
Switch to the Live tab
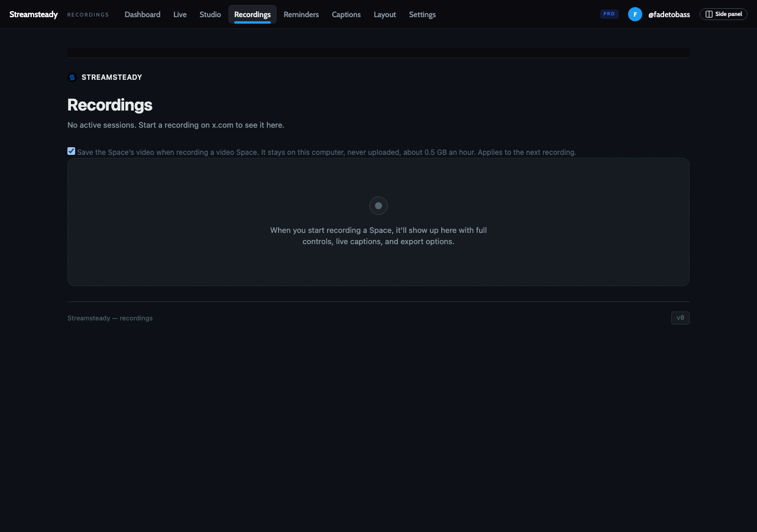180,14
